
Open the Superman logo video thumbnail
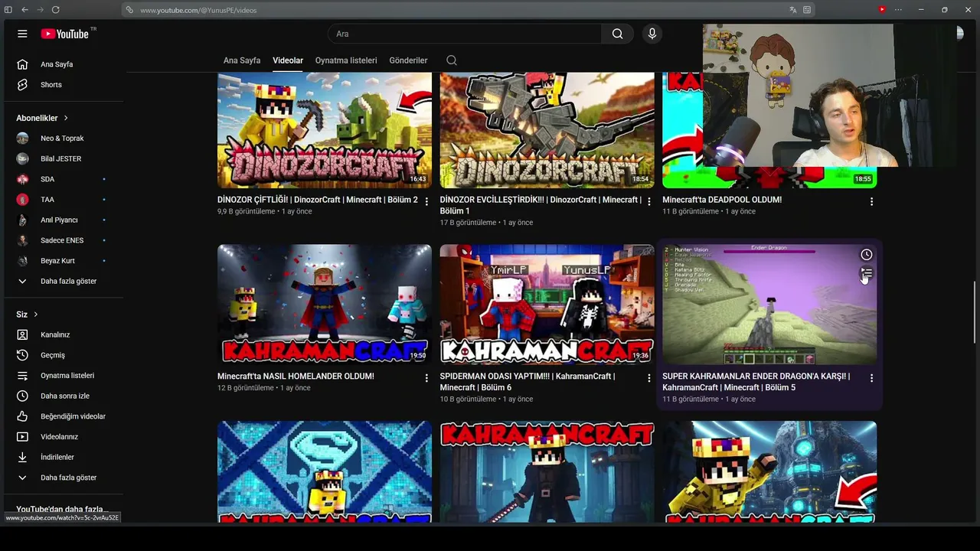pos(325,471)
